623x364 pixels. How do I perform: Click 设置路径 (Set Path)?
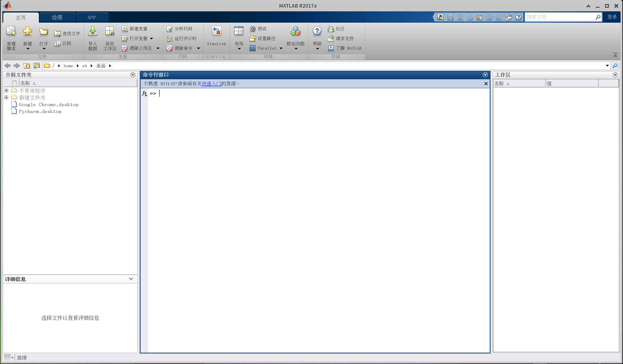262,38
